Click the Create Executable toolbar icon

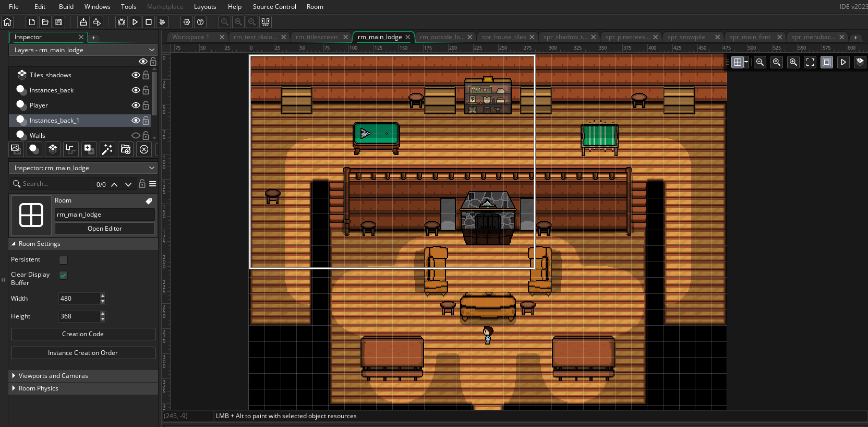click(x=83, y=22)
